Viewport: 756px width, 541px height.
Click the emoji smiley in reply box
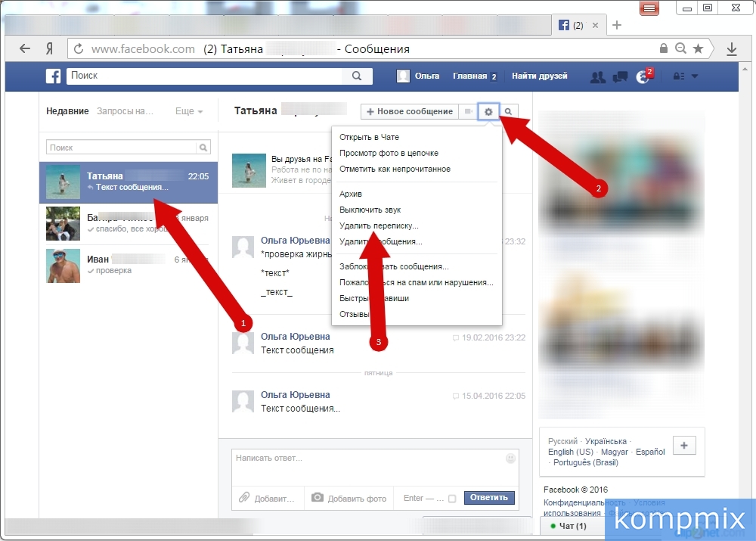coord(510,459)
